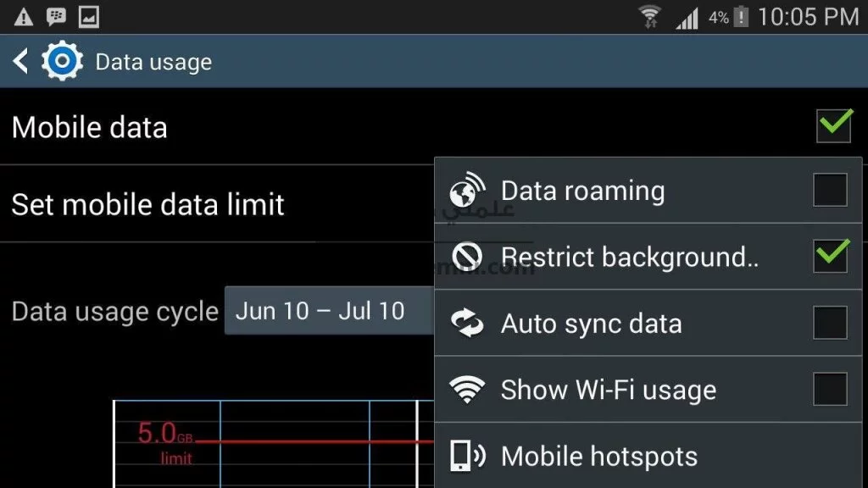Check the Auto sync data checkbox

click(830, 323)
